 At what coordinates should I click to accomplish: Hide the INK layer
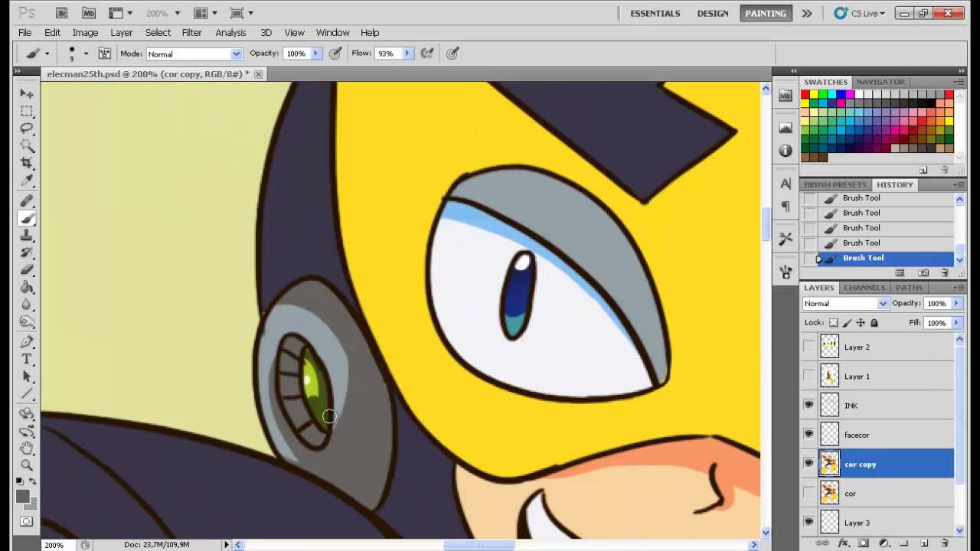tap(809, 405)
